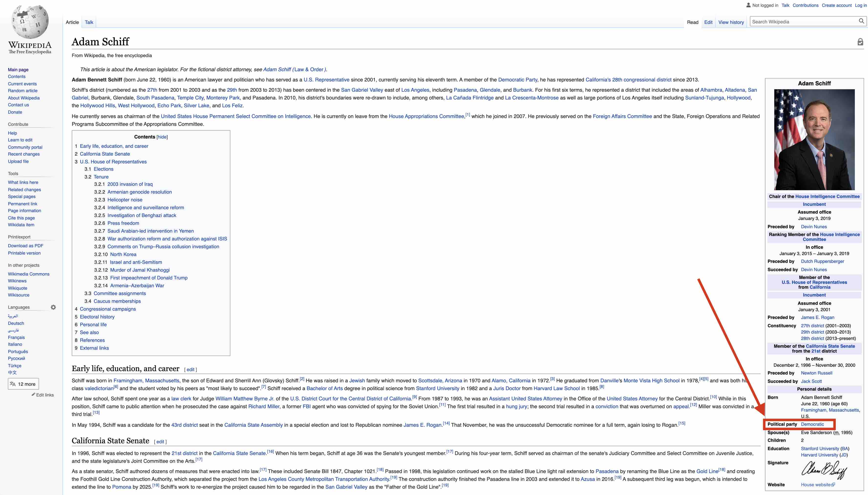The height and width of the screenshot is (495, 868).
Task: Expand the 12 more languages list
Action: pyautogui.click(x=23, y=384)
